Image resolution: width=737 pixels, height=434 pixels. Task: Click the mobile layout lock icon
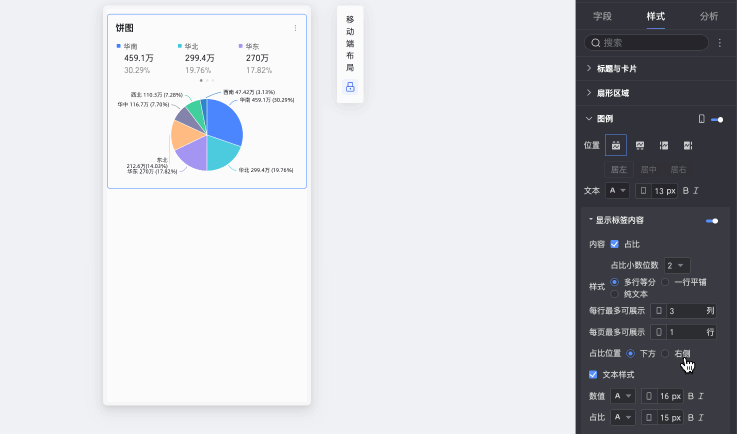point(350,87)
